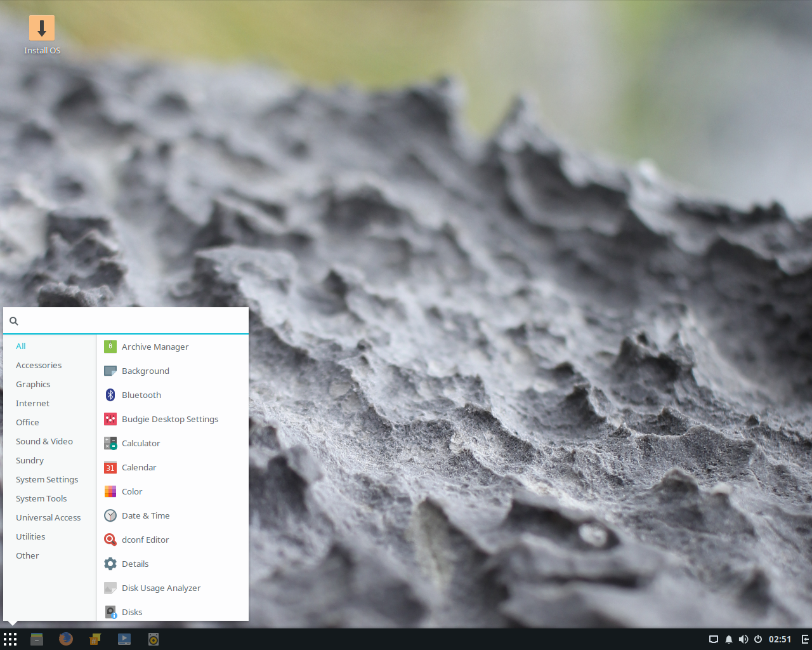Open Archive Manager from the menu

(173, 347)
